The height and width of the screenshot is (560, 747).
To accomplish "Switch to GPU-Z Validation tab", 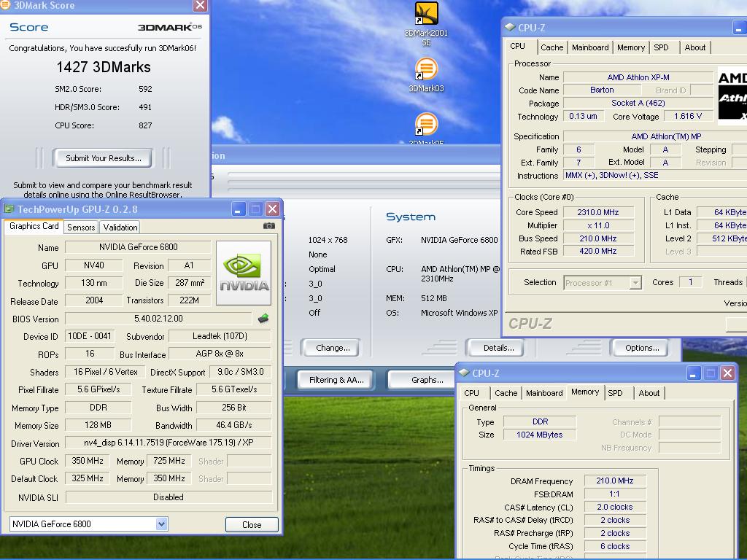I will click(120, 227).
